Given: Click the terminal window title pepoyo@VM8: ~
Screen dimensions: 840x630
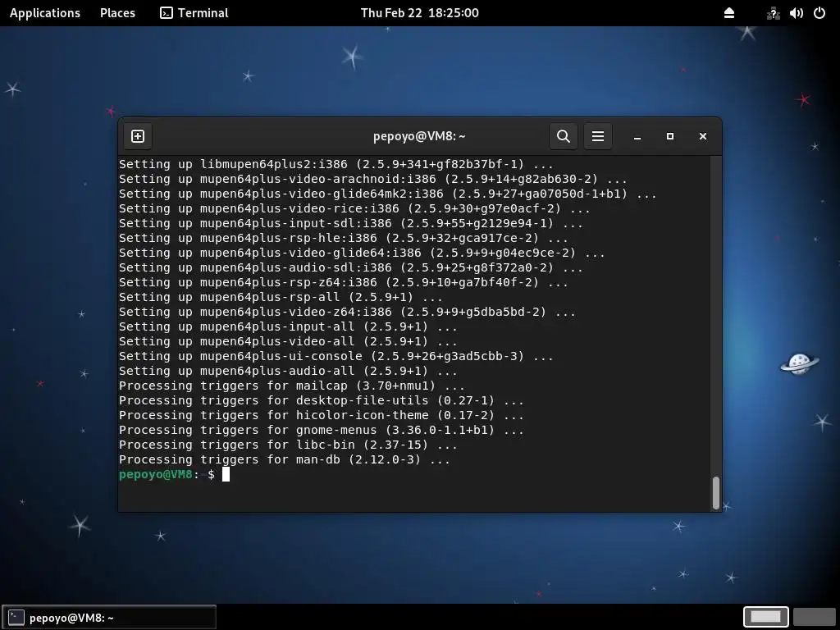Looking at the screenshot, I should pos(419,136).
